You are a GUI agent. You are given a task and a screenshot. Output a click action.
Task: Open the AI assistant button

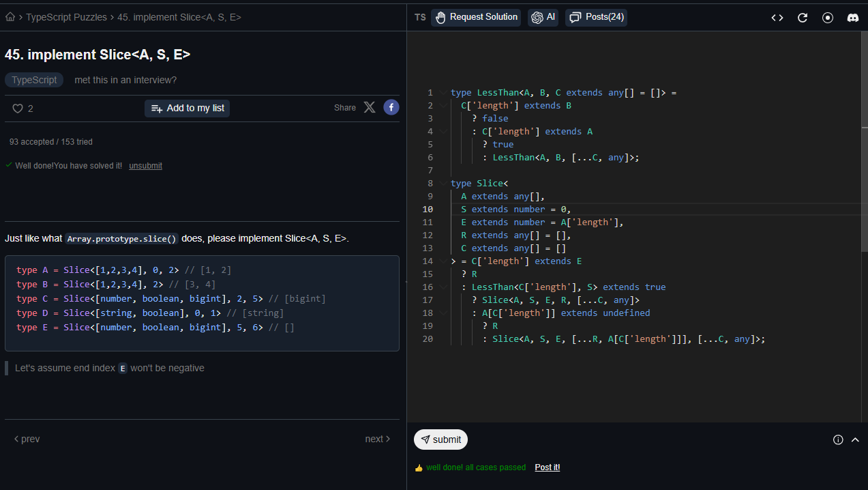click(x=543, y=17)
